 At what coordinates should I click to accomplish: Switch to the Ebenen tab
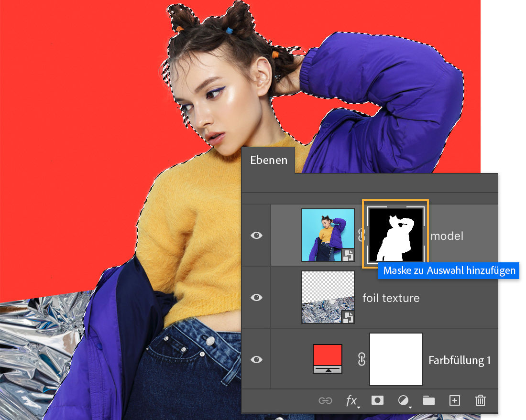pos(268,160)
